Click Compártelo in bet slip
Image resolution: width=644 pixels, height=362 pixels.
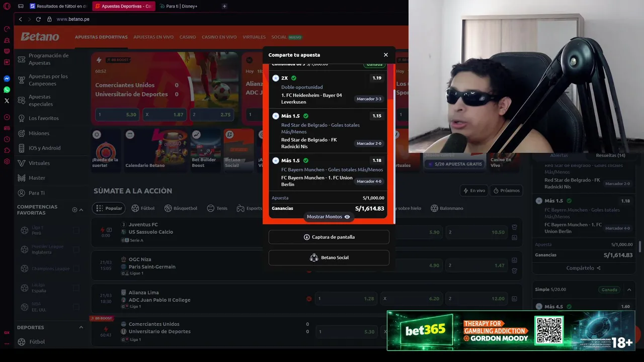click(x=584, y=268)
